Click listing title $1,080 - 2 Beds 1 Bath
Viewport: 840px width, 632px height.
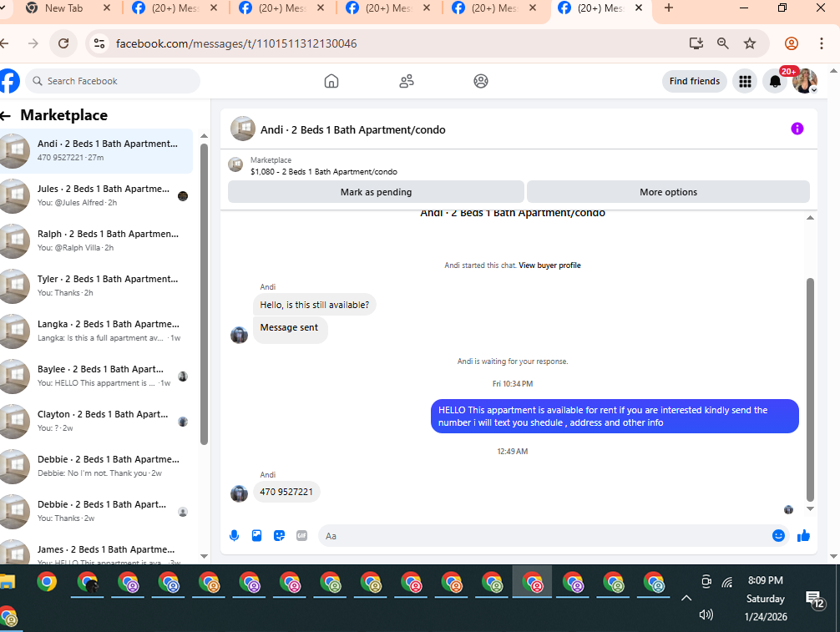click(x=324, y=172)
